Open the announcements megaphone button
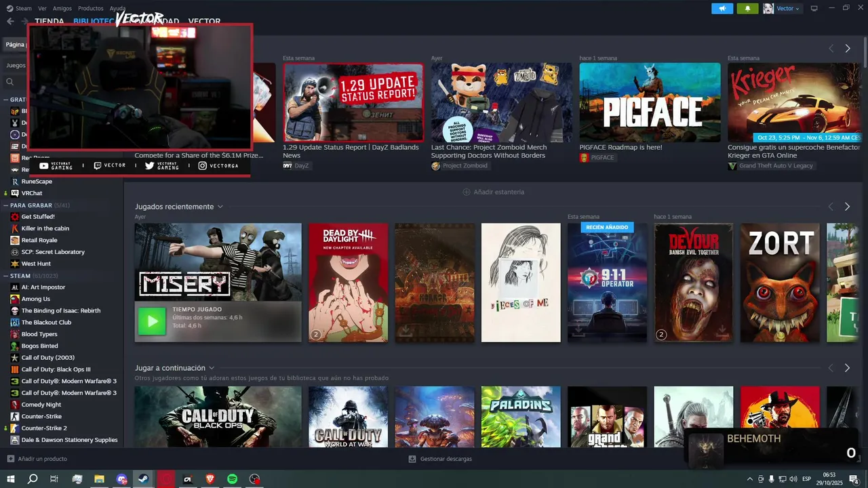 tap(722, 8)
